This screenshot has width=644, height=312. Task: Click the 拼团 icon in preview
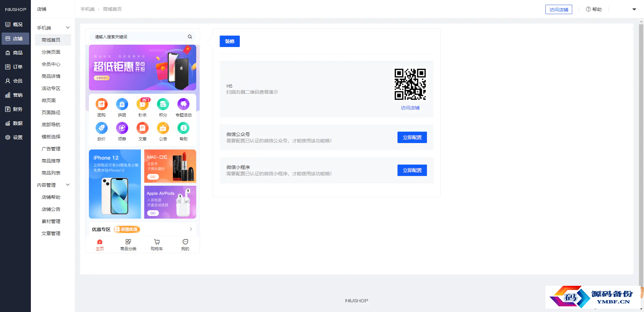122,104
